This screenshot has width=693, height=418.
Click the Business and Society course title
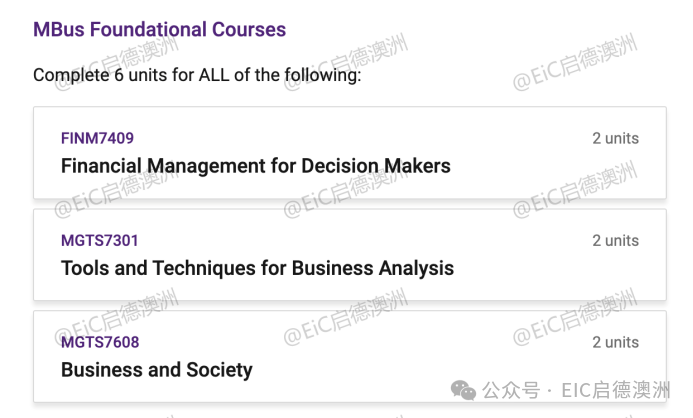tap(156, 370)
